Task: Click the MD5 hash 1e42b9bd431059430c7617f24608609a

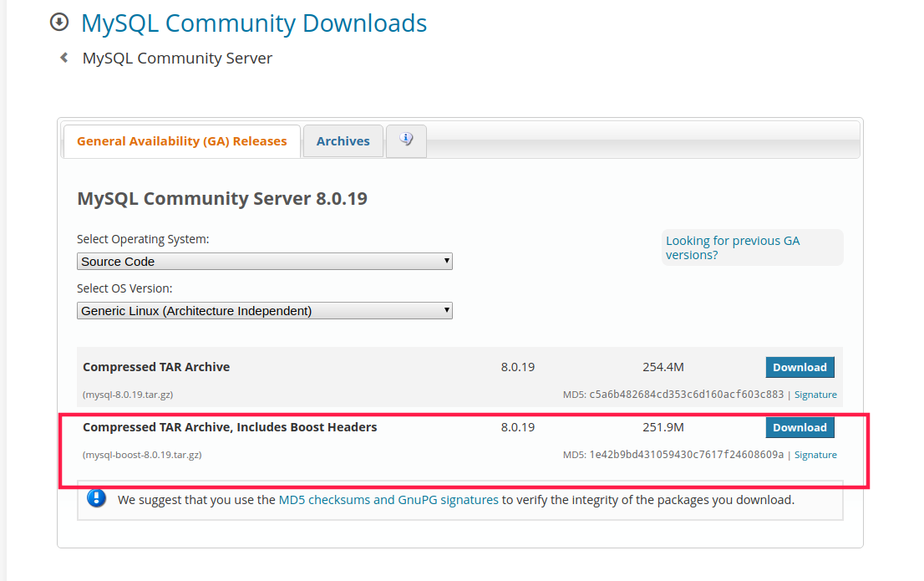Action: pos(687,454)
